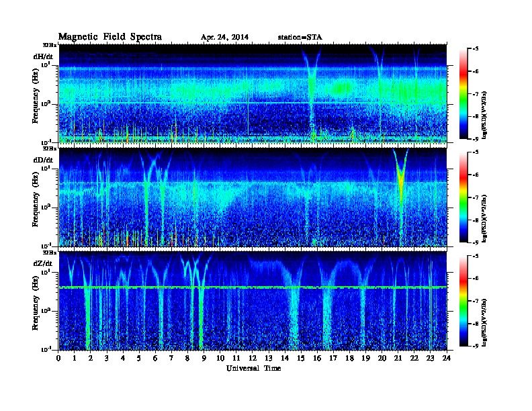The width and height of the screenshot is (532, 411).
Task: Click hour tick label "16" on the time axis
Action: pos(317,359)
